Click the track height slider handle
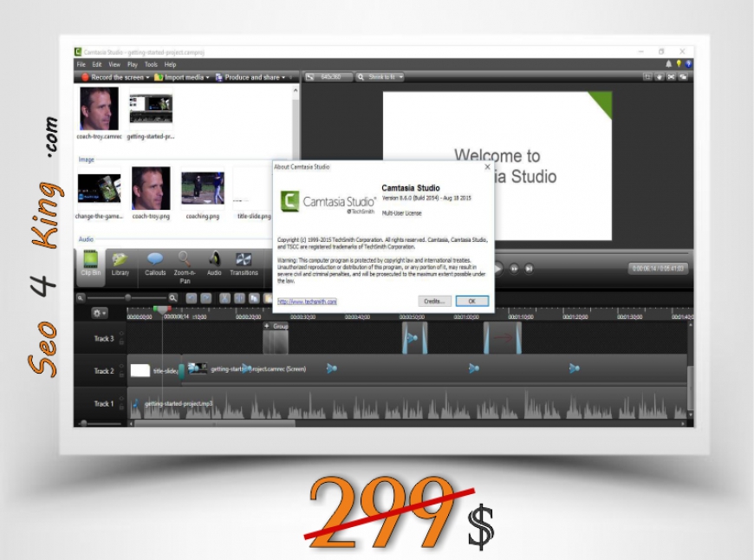The height and width of the screenshot is (560, 754). point(84,423)
